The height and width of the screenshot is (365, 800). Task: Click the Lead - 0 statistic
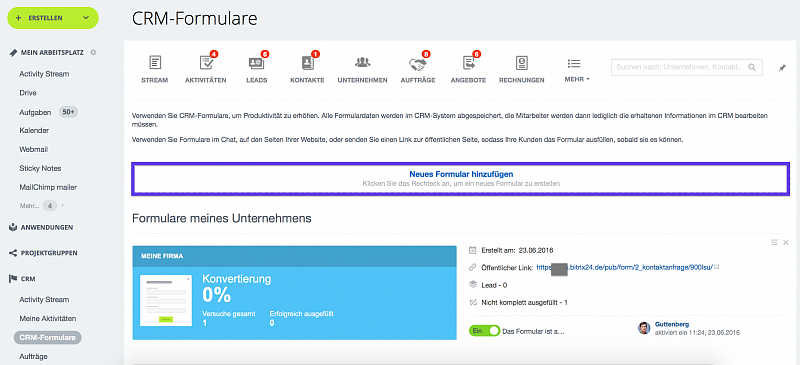[494, 285]
